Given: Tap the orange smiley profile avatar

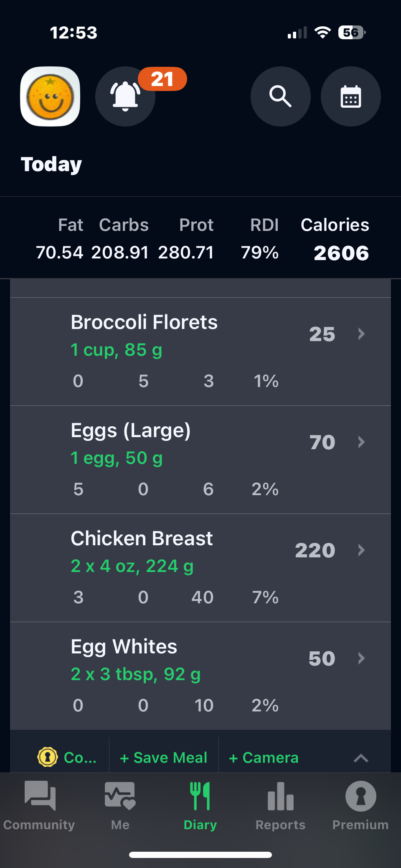Looking at the screenshot, I should coord(50,96).
